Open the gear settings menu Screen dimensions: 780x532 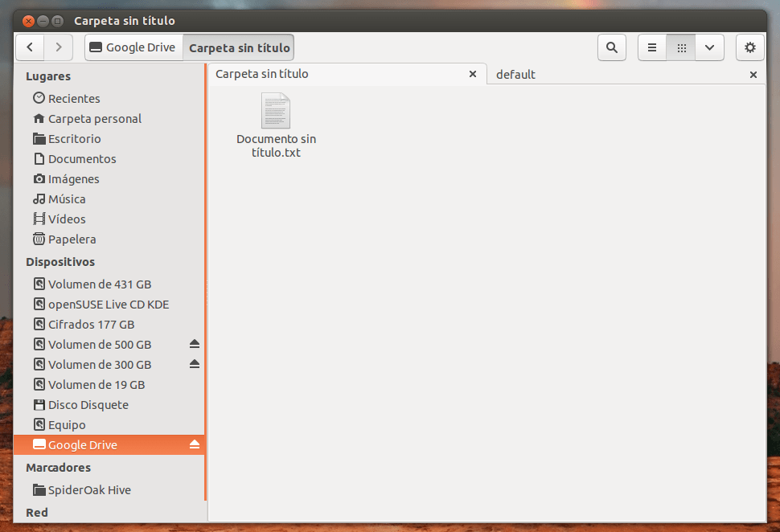[749, 47]
